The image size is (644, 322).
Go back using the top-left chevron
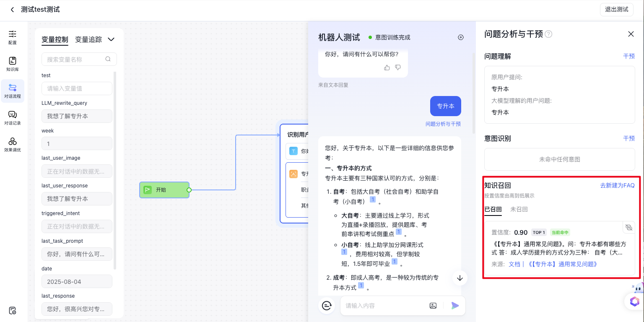coord(12,9)
